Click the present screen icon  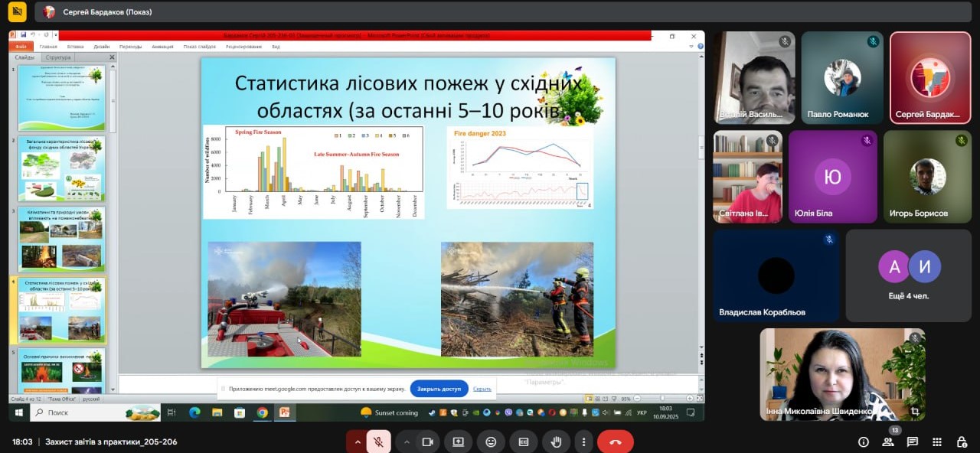click(459, 442)
